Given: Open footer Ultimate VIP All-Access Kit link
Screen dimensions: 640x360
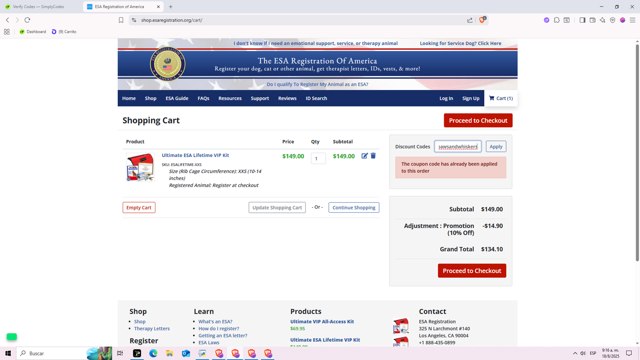Looking at the screenshot, I should tap(322, 322).
